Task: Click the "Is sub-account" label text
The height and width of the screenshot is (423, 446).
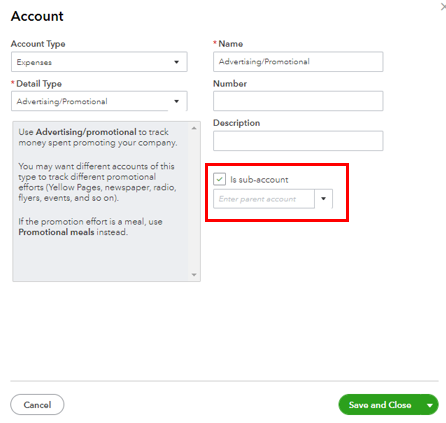Action: (x=259, y=180)
